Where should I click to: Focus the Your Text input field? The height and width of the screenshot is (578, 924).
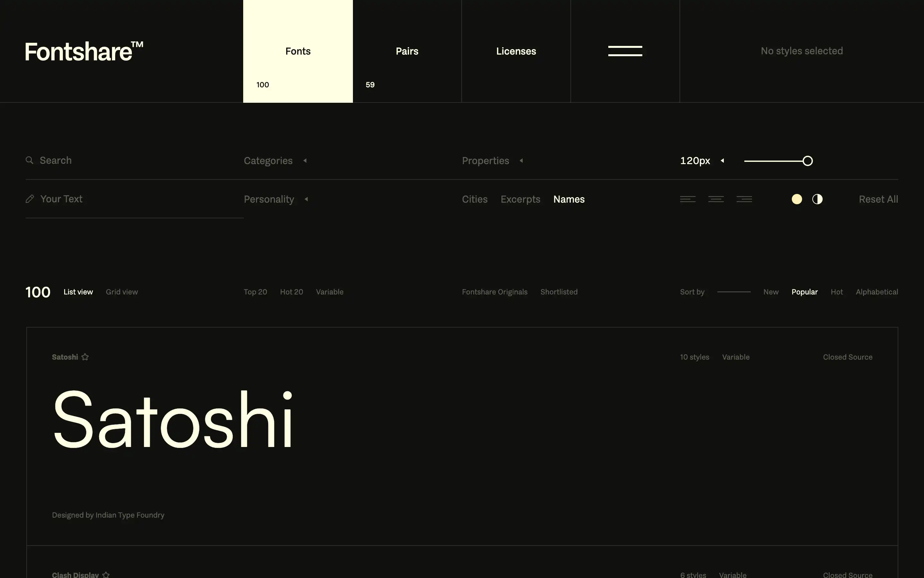[134, 199]
